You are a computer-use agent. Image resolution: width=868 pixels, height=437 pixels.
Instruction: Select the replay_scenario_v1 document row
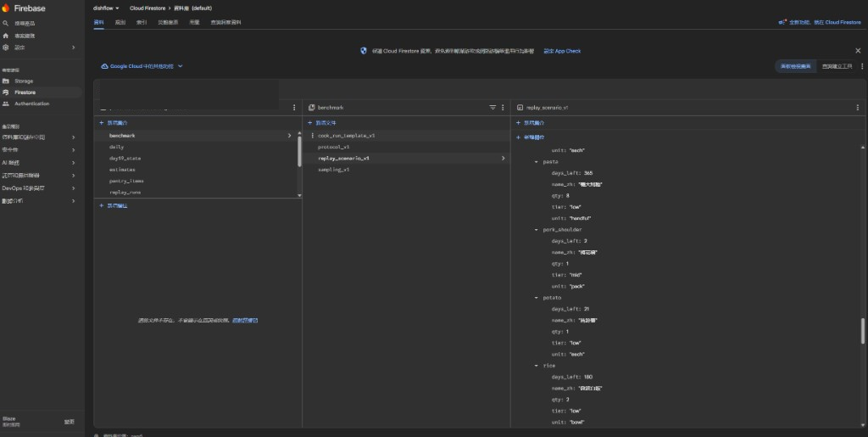click(406, 159)
